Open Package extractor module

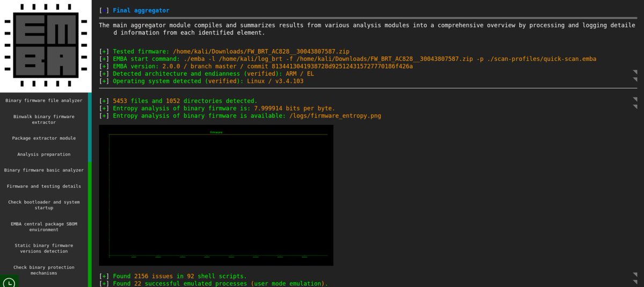[x=44, y=138]
